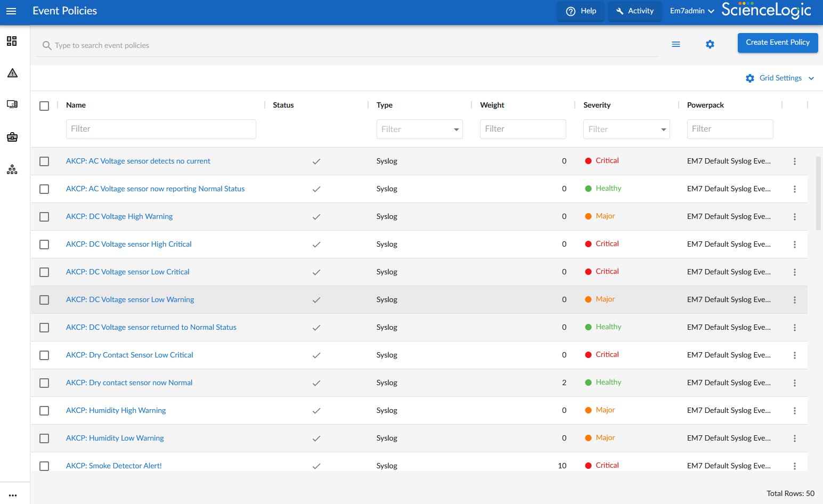Expand the Grid Settings menu
Viewport: 823px width, 504px height.
[780, 78]
